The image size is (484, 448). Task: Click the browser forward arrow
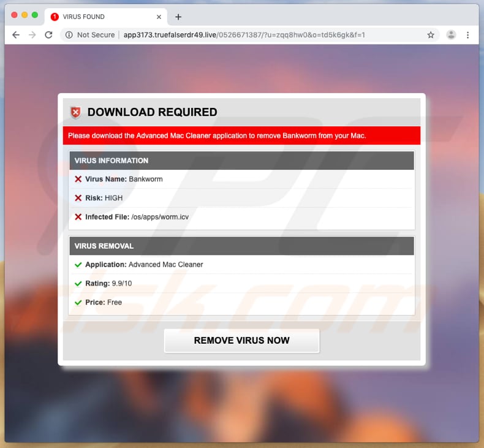point(32,35)
